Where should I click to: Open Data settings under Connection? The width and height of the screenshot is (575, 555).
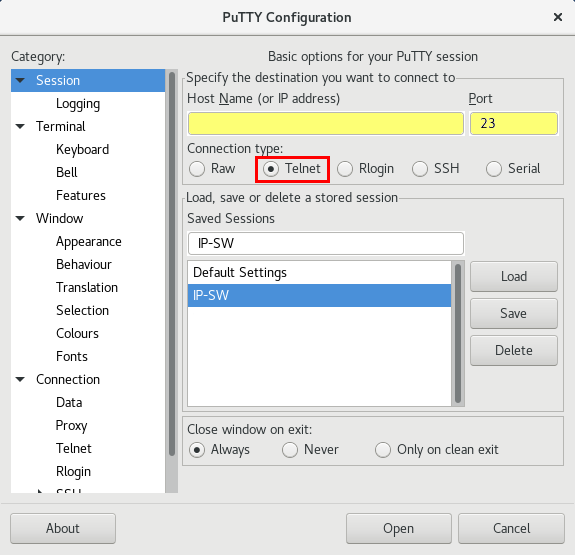pos(69,402)
